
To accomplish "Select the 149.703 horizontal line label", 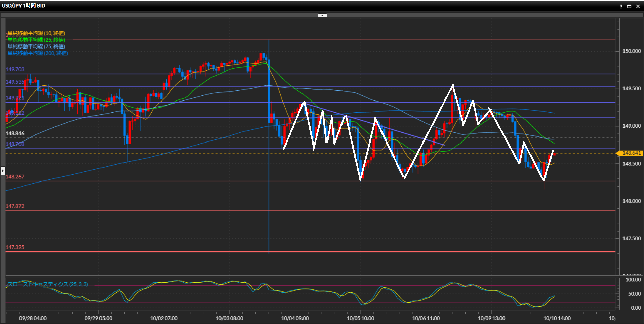I will [15, 69].
